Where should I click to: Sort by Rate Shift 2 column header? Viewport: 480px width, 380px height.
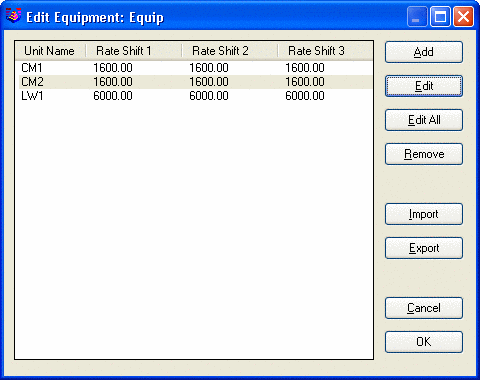click(230, 51)
